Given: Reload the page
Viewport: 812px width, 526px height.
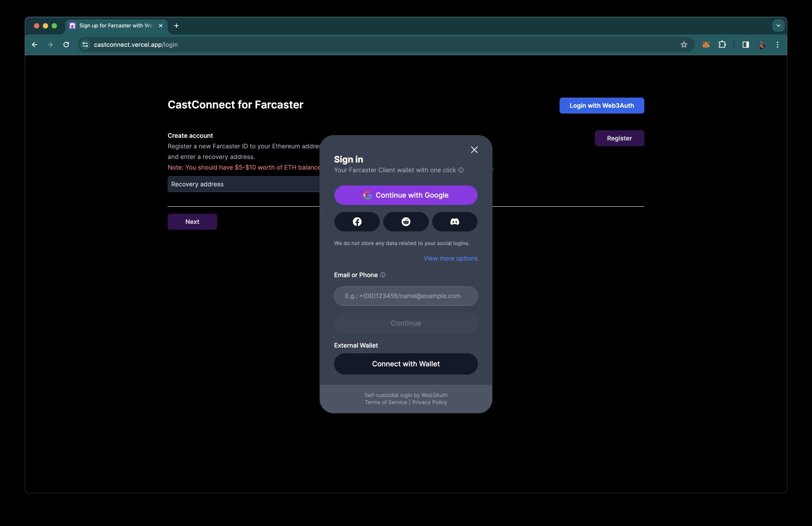Looking at the screenshot, I should point(66,45).
